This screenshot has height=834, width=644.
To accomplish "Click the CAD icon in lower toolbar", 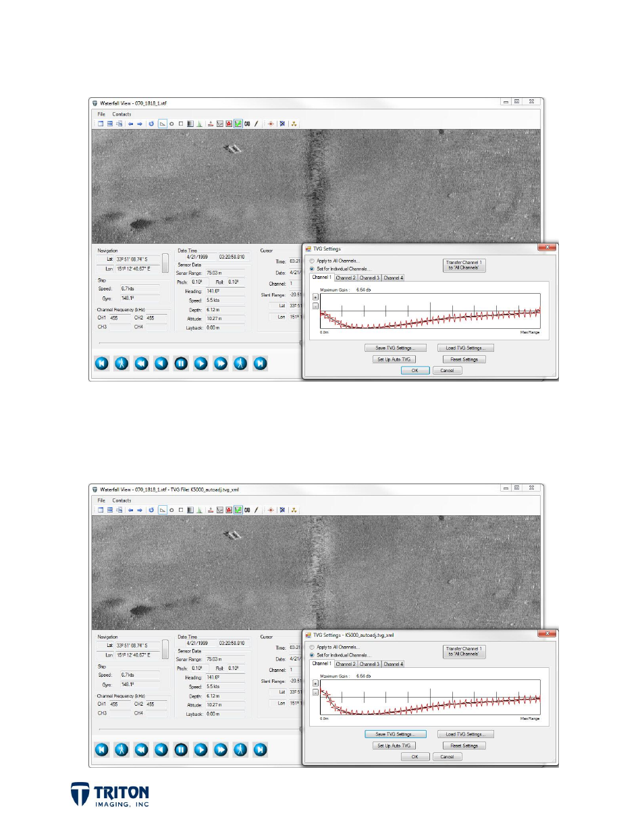I will click(x=247, y=510).
